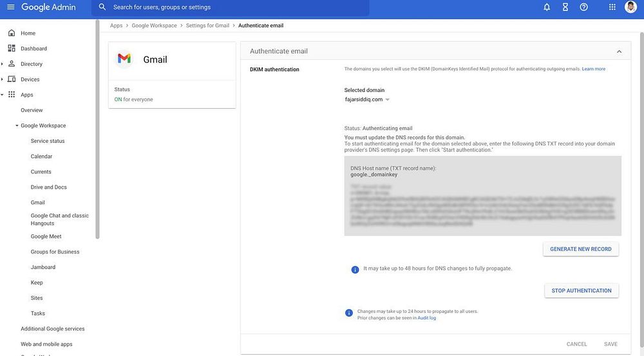Click the Learn more link
644x356 pixels.
[594, 69]
